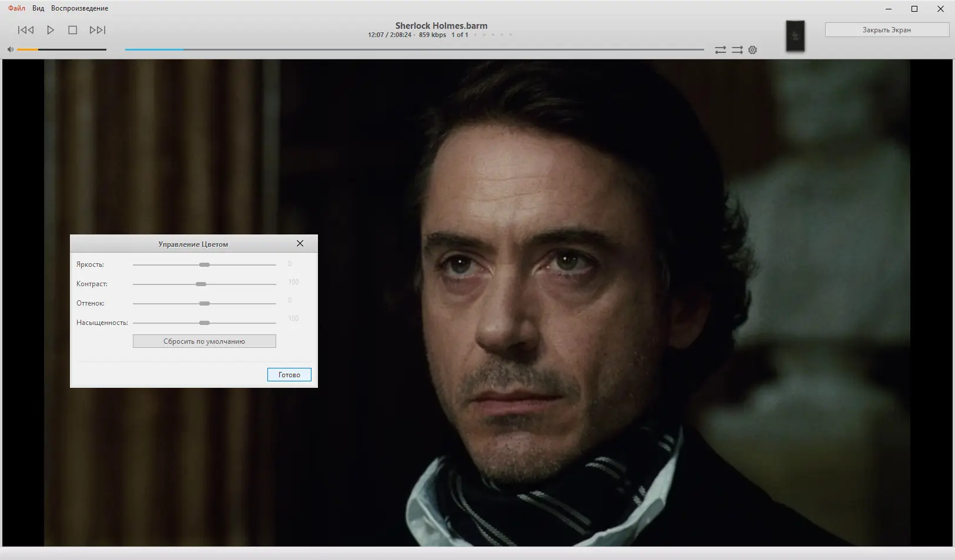Click the value 0 in the Оттенок row
Viewport: 955px width, 560px height.
(x=290, y=300)
